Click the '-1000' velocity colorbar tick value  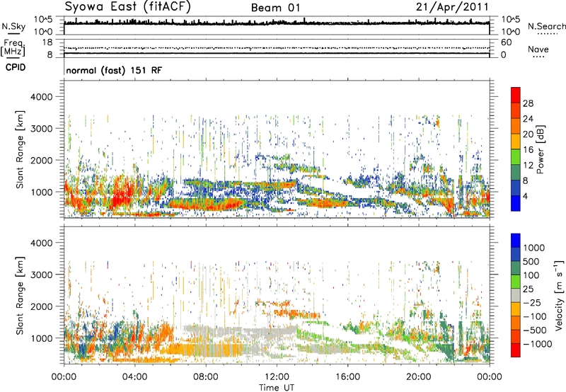pyautogui.click(x=538, y=344)
